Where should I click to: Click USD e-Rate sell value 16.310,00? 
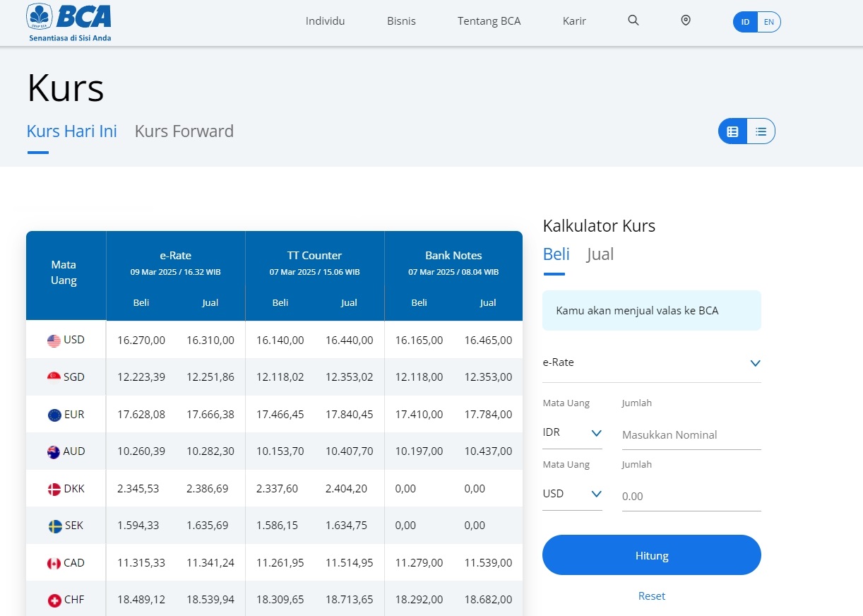(210, 340)
